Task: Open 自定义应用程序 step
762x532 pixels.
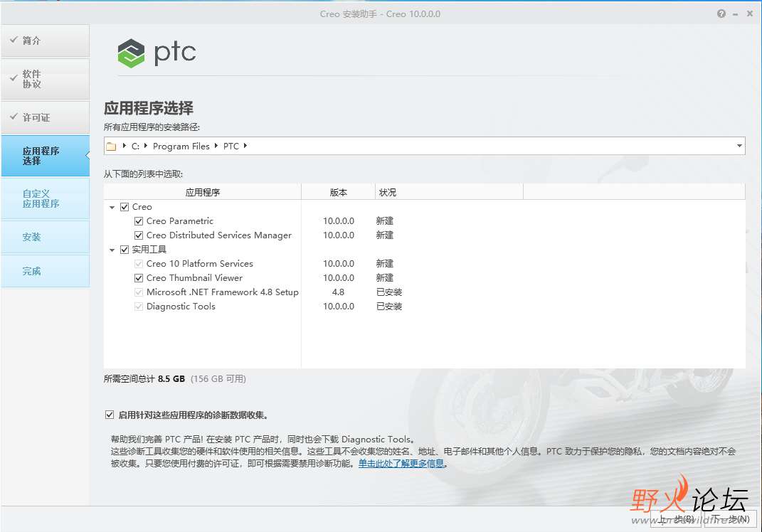Action: coord(46,198)
